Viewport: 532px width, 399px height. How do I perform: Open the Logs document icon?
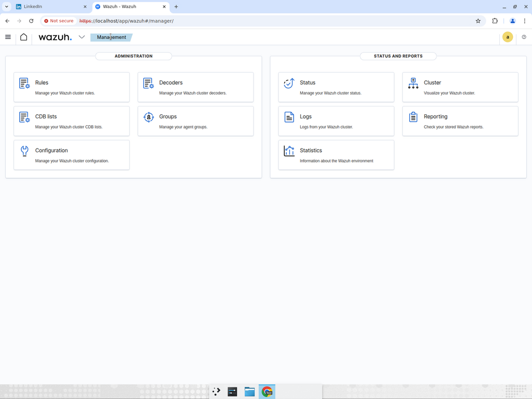click(x=289, y=117)
